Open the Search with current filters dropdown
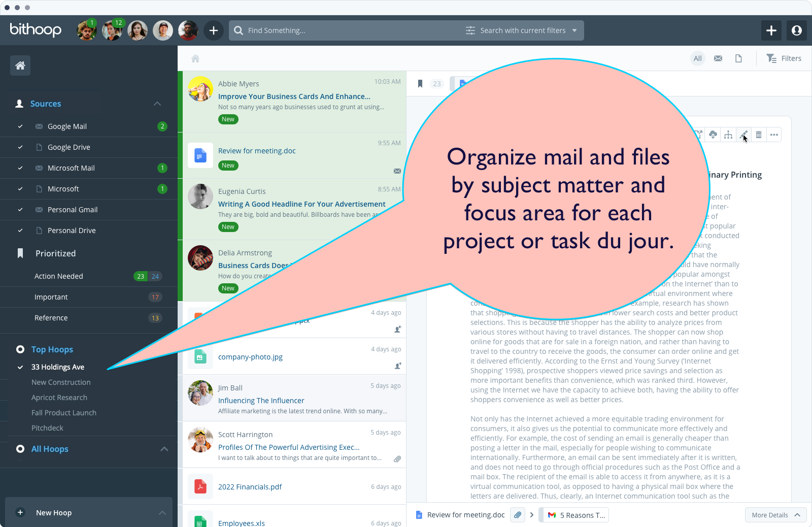Image resolution: width=812 pixels, height=527 pixels. (522, 30)
